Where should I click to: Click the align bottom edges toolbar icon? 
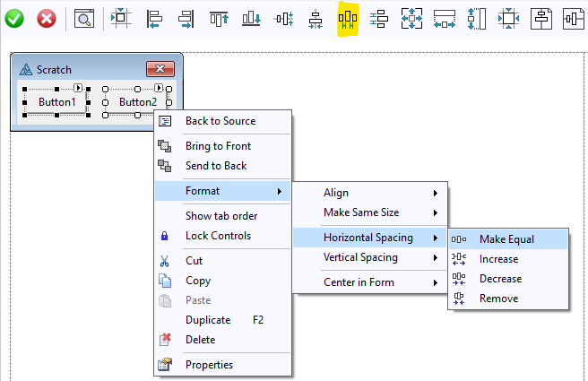pyautogui.click(x=251, y=18)
